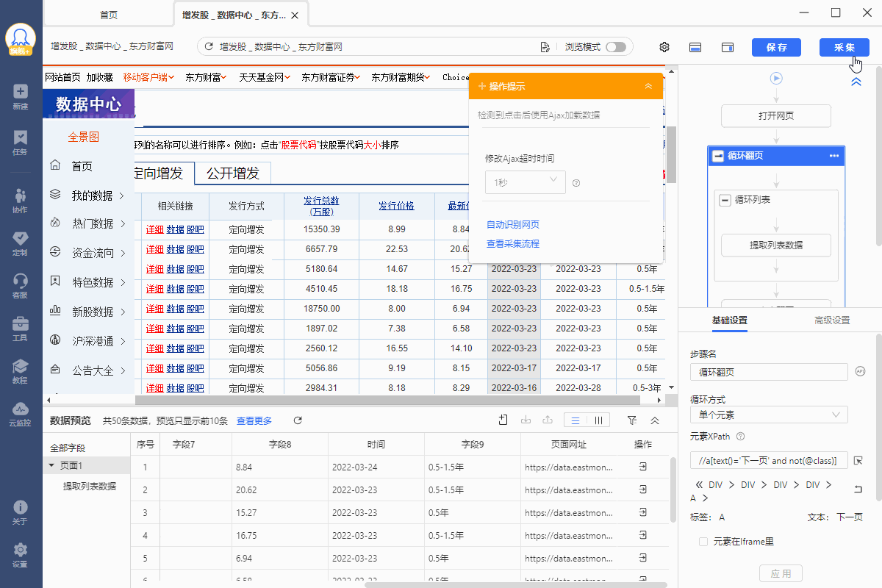Click the API icon beside 步骤名 field
882x588 pixels.
coord(861,372)
